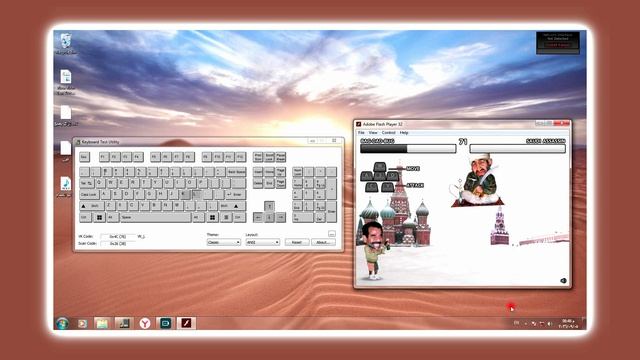
Task: Click the numpad Enter key on the virtual keyboard
Action: (x=331, y=212)
